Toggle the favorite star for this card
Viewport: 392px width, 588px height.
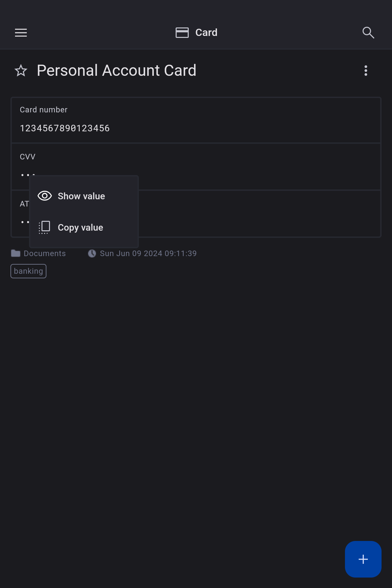pyautogui.click(x=21, y=71)
